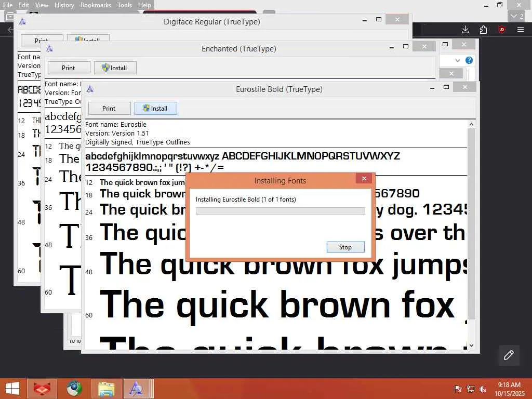Maximize the Eurostile Bold window
Viewport: 532px width, 399px height.
point(446,87)
